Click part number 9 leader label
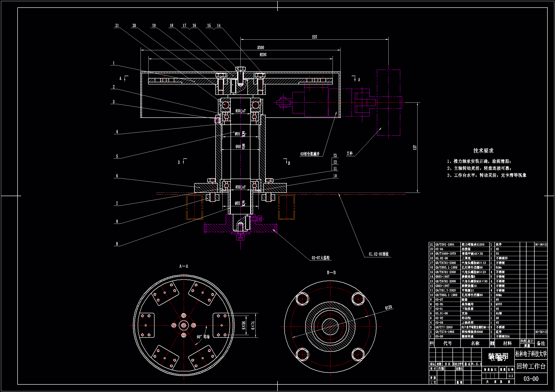Screen dimensions: 555x392 tap(117, 244)
